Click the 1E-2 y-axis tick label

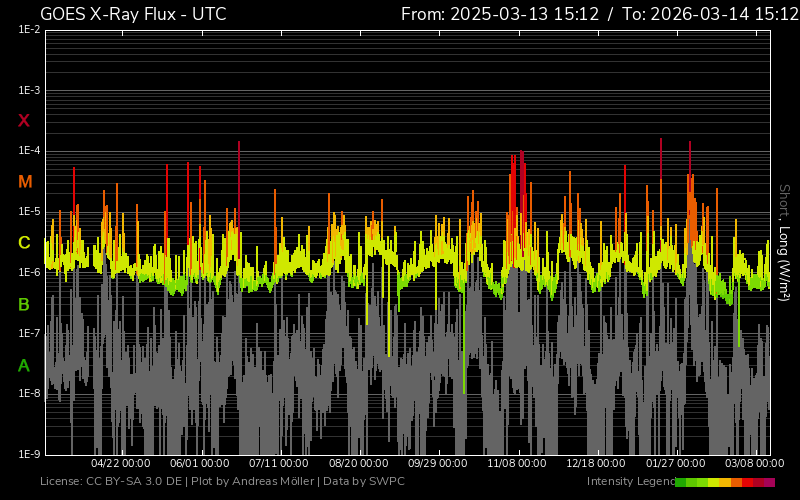coord(27,30)
